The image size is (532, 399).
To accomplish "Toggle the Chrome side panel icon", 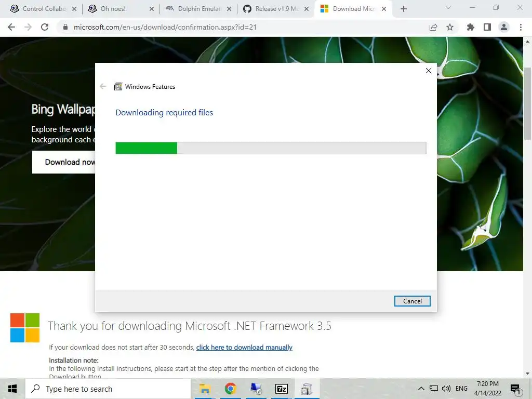I will [487, 27].
